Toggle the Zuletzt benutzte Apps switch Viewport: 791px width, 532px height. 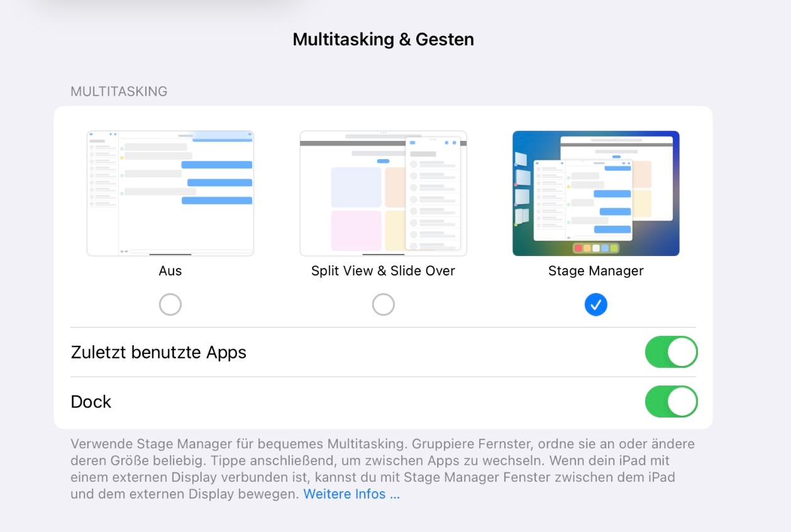click(x=672, y=352)
